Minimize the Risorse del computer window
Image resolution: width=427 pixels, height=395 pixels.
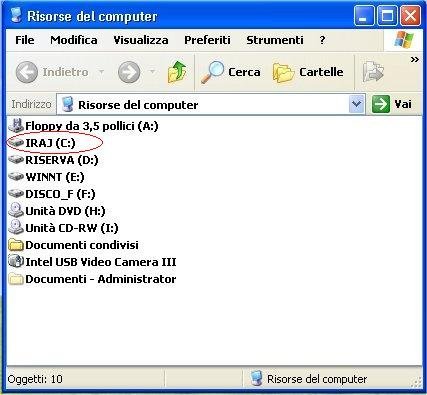[x=364, y=15]
